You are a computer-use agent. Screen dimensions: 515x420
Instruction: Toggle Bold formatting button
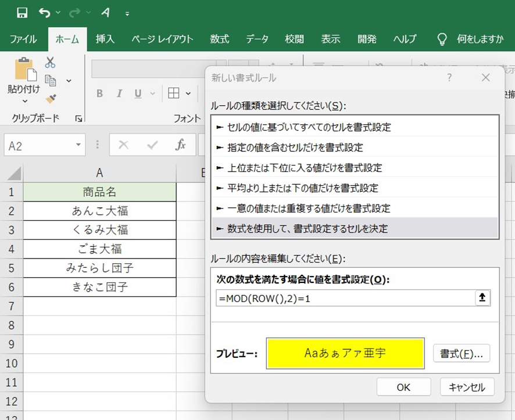pos(99,94)
